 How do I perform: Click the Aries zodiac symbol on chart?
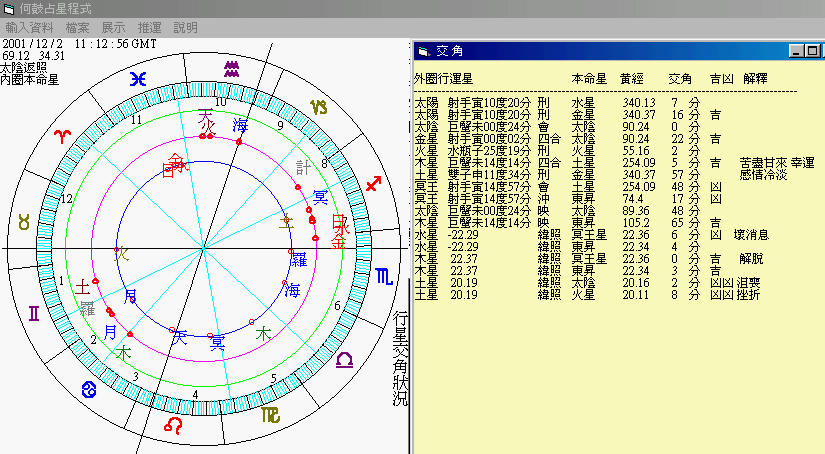click(63, 136)
